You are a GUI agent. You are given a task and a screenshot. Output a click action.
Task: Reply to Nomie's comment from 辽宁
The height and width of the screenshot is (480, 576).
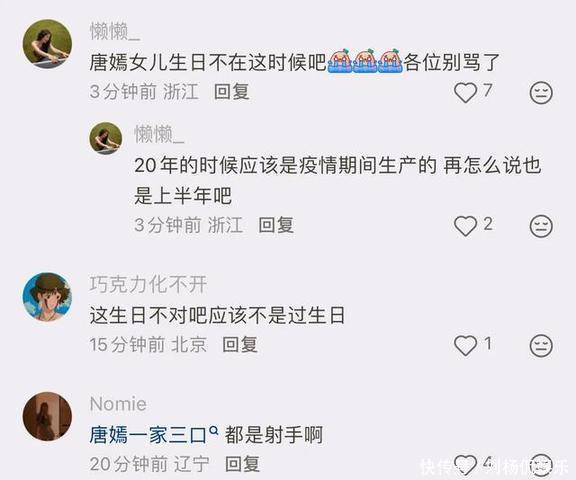(242, 464)
